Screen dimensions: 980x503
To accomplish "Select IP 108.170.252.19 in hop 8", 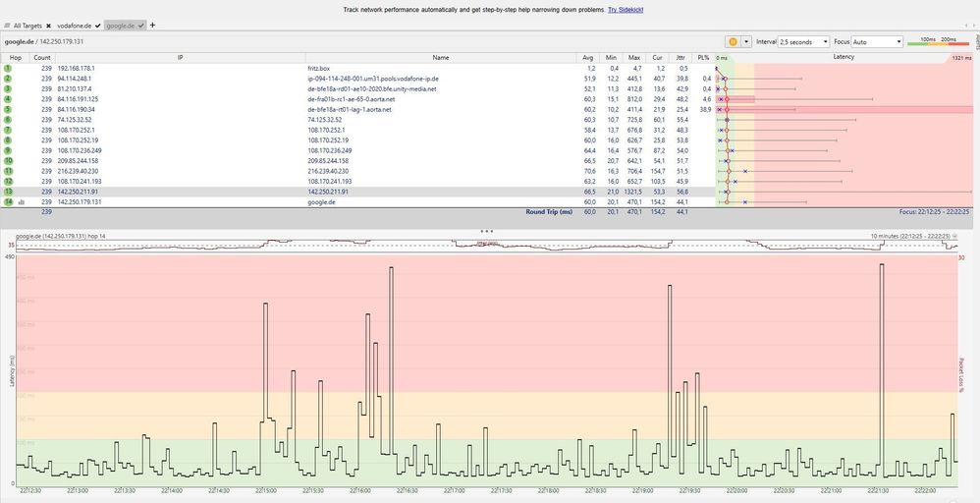I will (78, 140).
